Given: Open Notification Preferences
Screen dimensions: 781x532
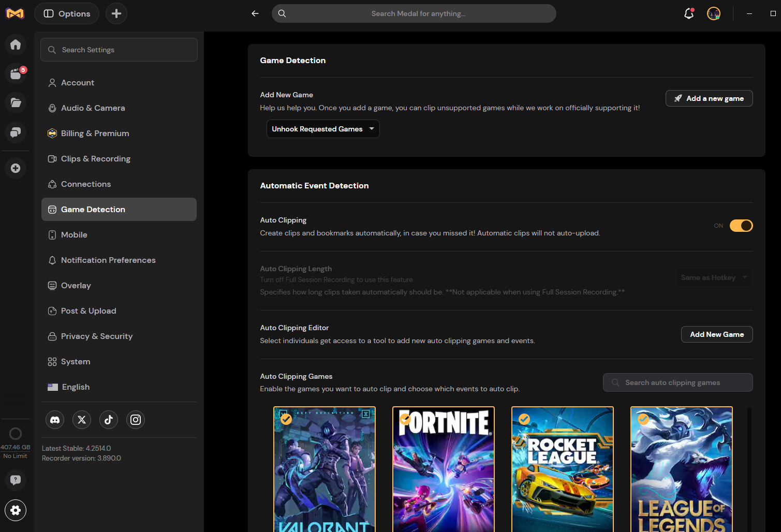Looking at the screenshot, I should coord(119,260).
